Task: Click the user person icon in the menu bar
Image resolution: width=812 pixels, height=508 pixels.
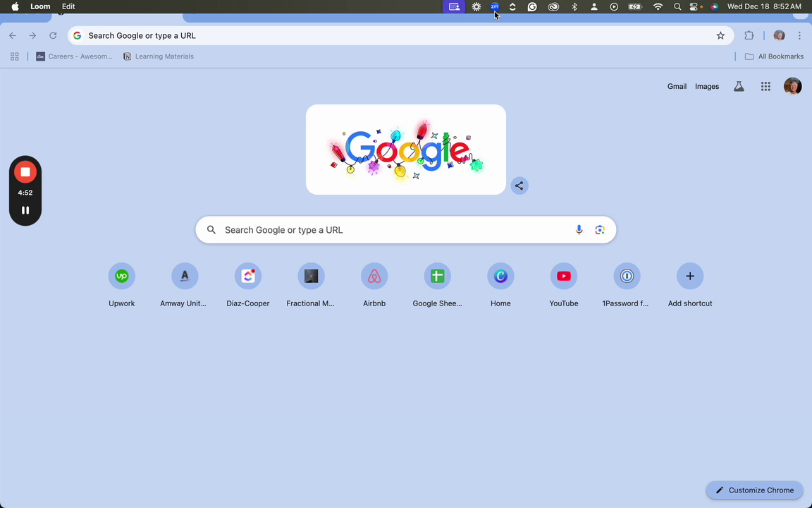Action: (594, 7)
